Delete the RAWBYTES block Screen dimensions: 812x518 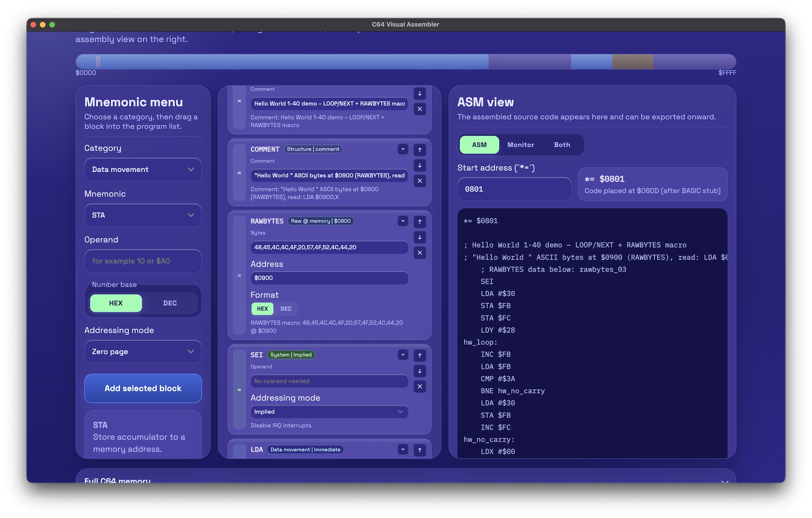click(x=420, y=253)
